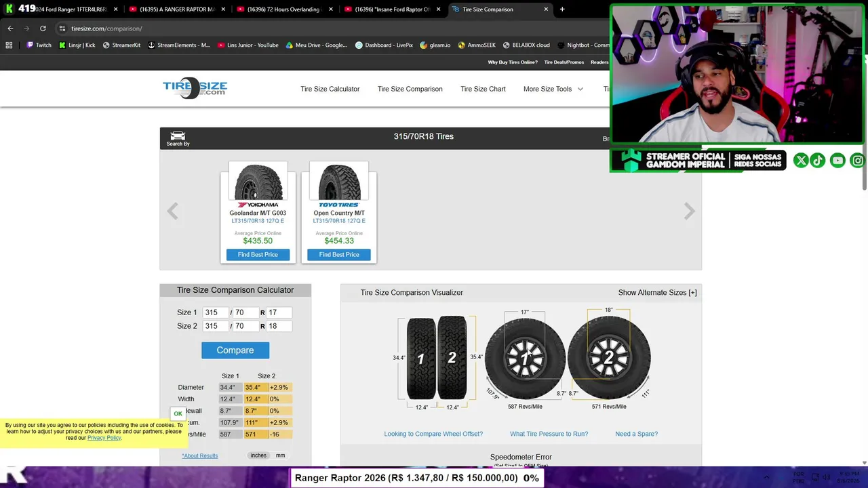View site information icon in address bar
The height and width of the screenshot is (488, 868).
tap(62, 28)
